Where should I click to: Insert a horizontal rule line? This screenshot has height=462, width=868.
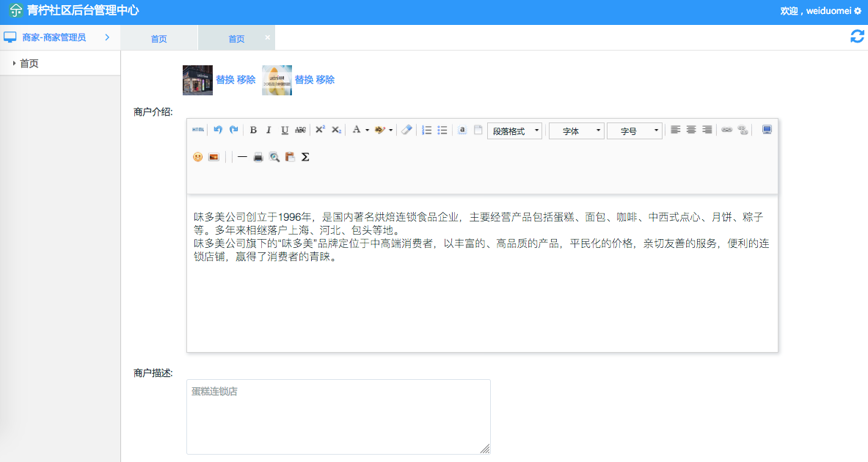(x=242, y=157)
